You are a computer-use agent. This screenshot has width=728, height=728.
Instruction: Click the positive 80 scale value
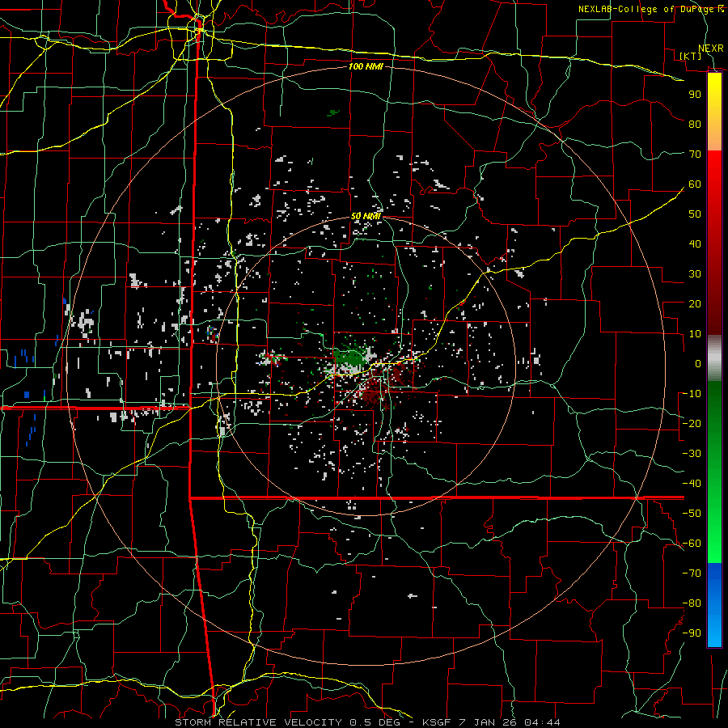coord(695,124)
